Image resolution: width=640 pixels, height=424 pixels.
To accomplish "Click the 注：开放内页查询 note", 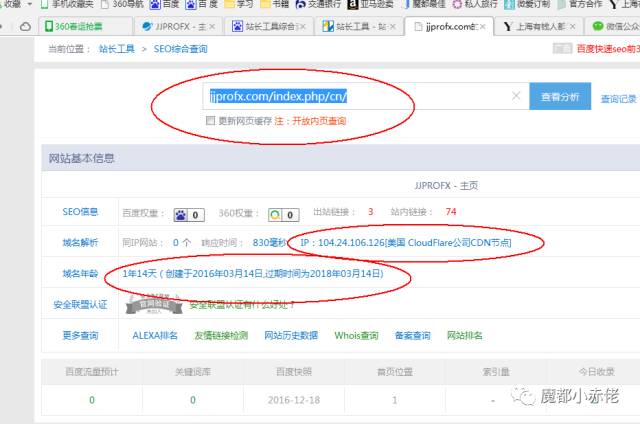I will pyautogui.click(x=310, y=121).
